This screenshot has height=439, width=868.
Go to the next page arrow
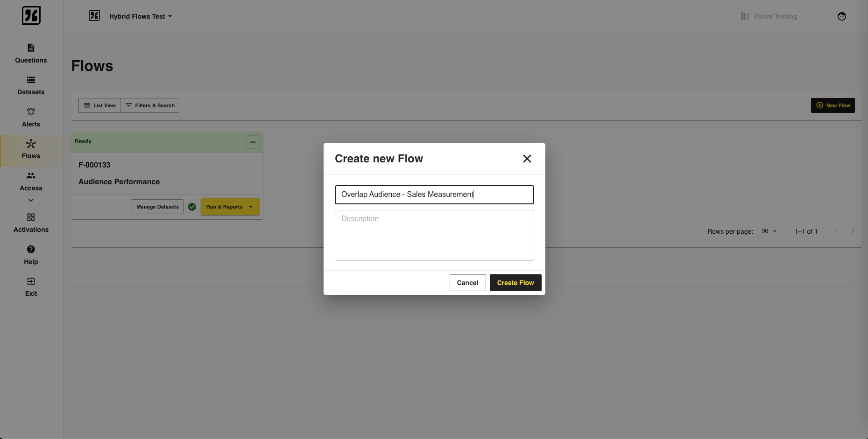853,231
